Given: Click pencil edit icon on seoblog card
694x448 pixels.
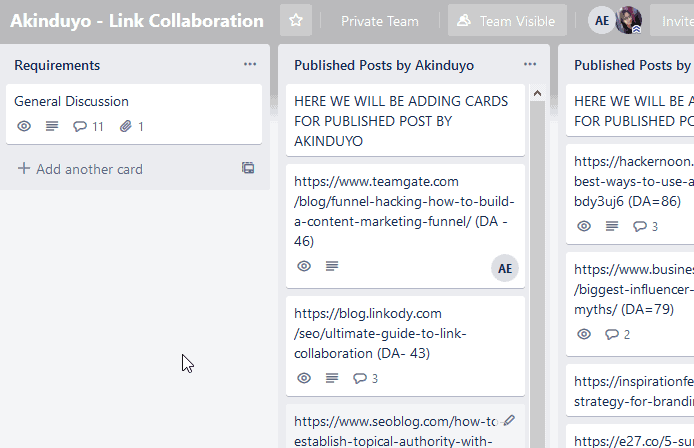Looking at the screenshot, I should click(x=509, y=420).
